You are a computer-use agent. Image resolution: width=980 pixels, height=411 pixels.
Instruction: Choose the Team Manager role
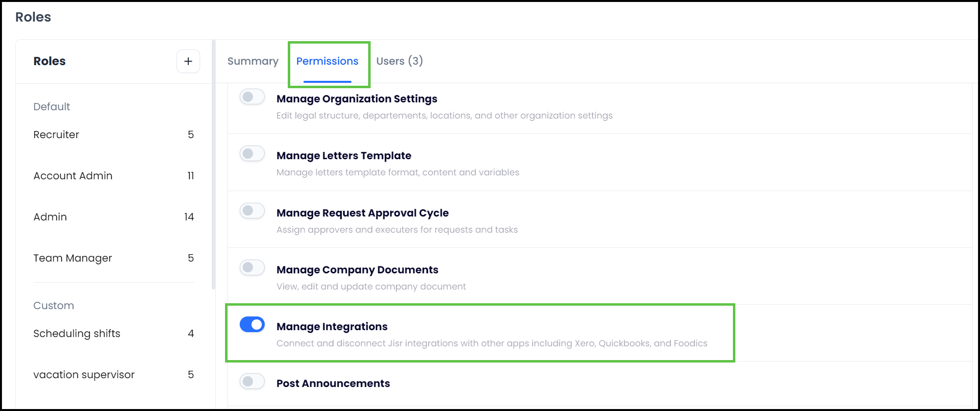point(73,258)
